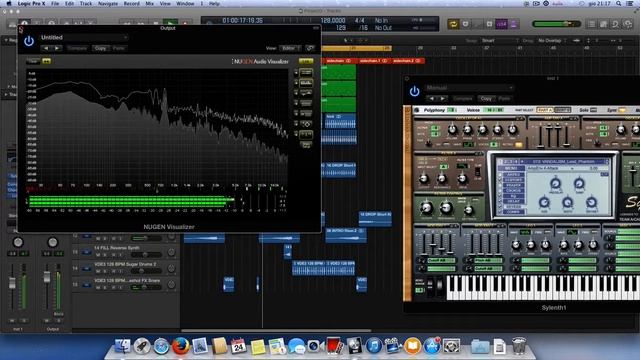Screen dimensions: 640x360
Task: Select the DELAY effect tab in Sylenth1
Action: point(513,201)
